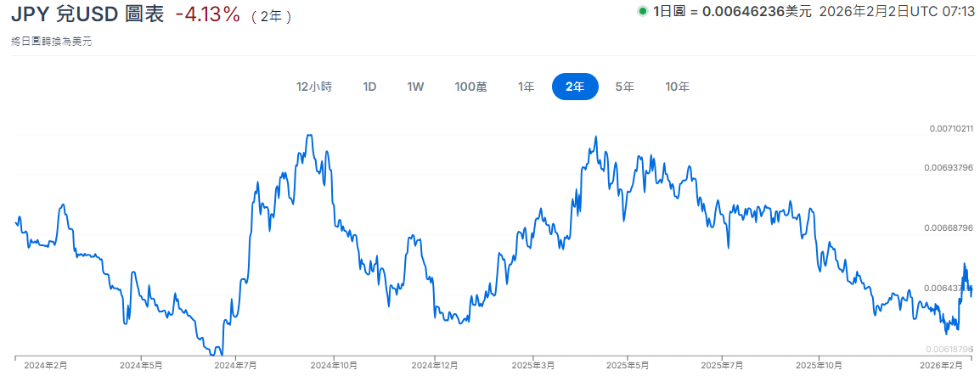Click the 0.00710211 top axis label

950,129
